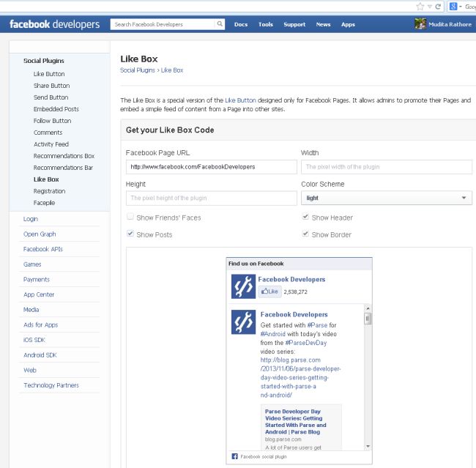Image resolution: width=476 pixels, height=468 pixels.
Task: Open the App Center section link
Action: [x=39, y=294]
